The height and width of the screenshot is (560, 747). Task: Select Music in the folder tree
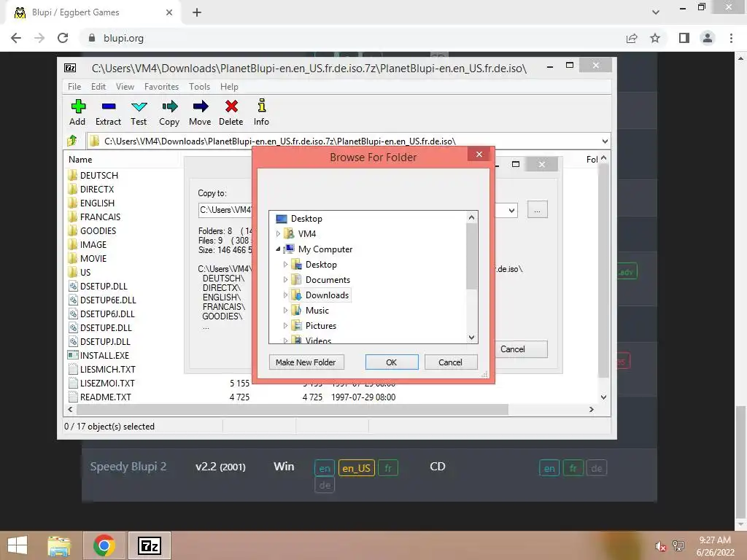[x=317, y=311]
